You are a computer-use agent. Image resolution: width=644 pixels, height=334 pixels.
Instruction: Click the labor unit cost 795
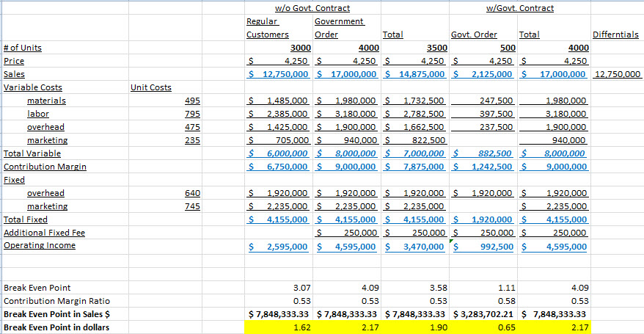point(192,115)
